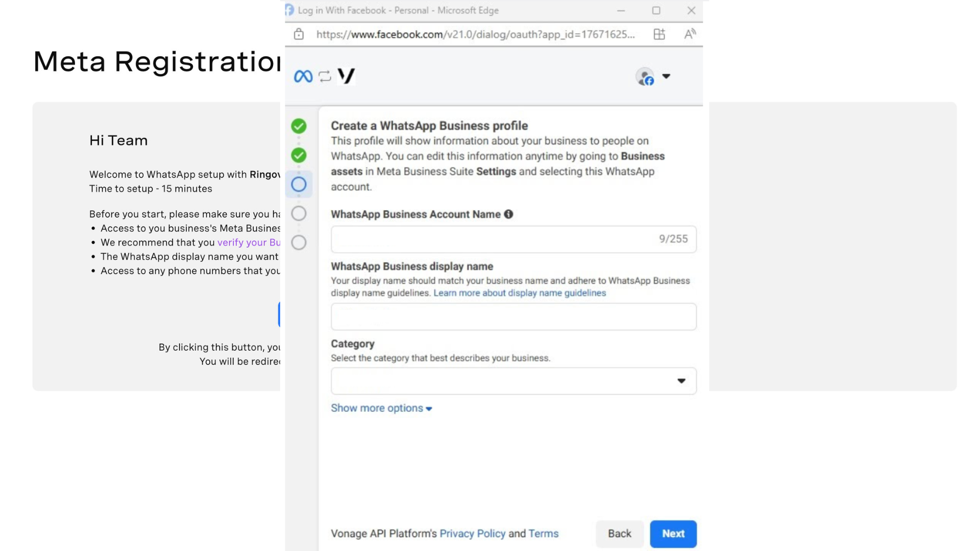
Task: Open the Category dropdown
Action: click(513, 381)
